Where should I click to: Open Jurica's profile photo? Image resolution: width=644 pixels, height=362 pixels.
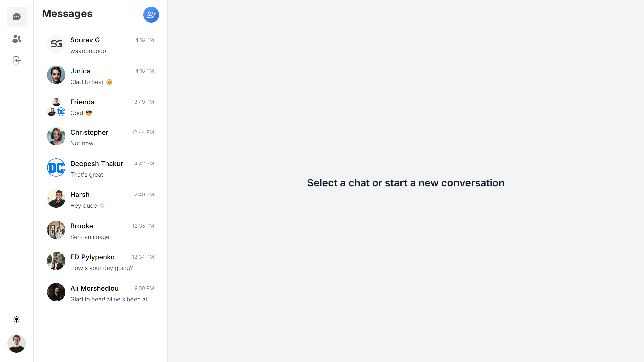(56, 75)
